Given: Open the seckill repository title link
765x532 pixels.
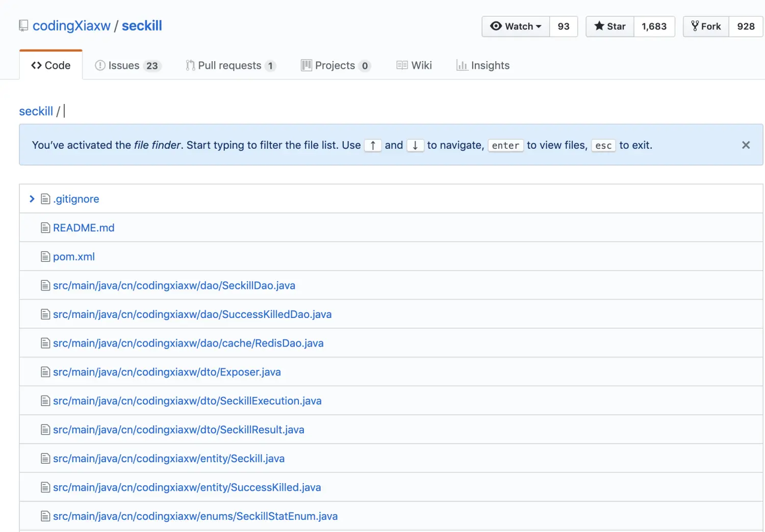Looking at the screenshot, I should 142,26.
